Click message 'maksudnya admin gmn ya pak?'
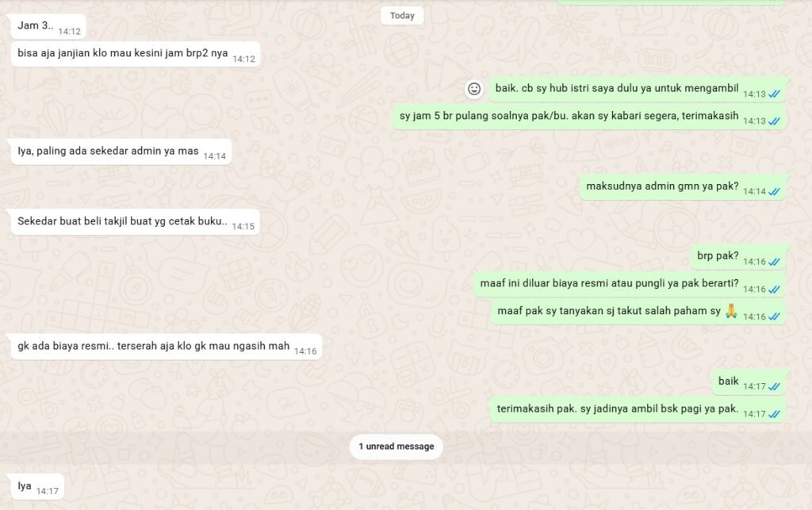 pyautogui.click(x=683, y=187)
